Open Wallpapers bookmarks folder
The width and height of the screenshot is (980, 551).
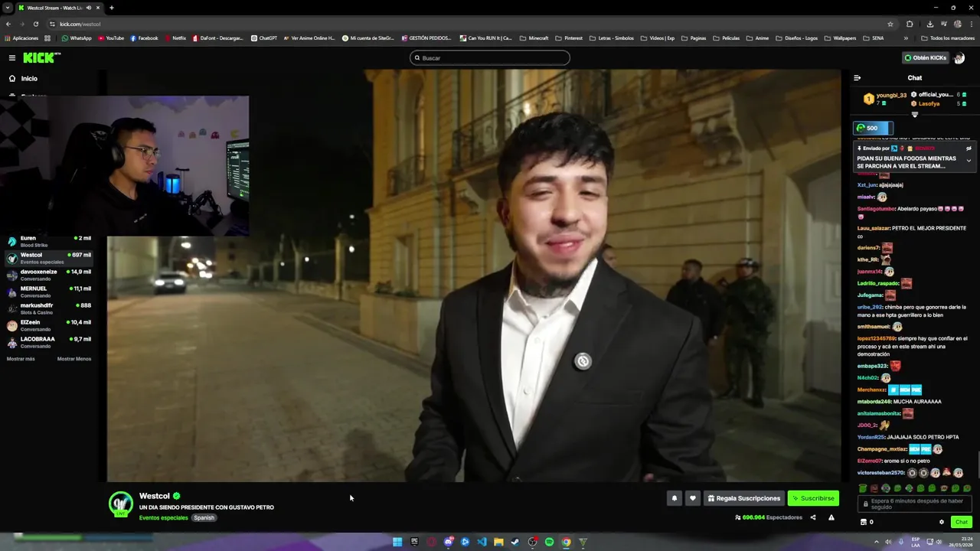840,38
